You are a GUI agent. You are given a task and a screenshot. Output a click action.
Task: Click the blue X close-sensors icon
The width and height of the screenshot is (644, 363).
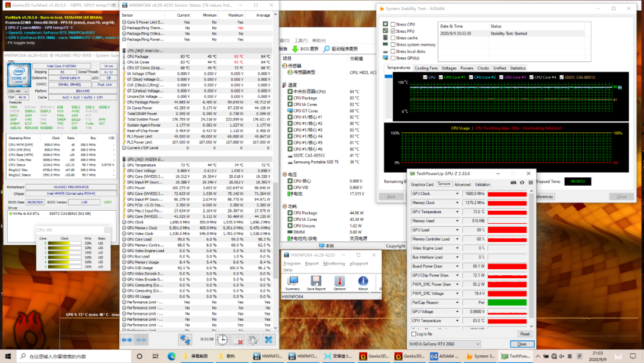(268, 340)
